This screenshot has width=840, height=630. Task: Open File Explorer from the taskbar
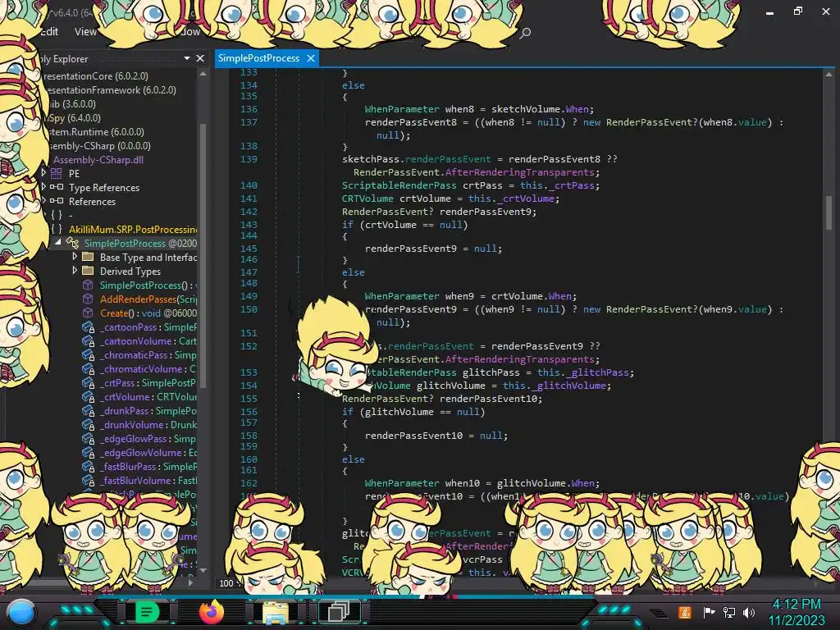point(276,612)
